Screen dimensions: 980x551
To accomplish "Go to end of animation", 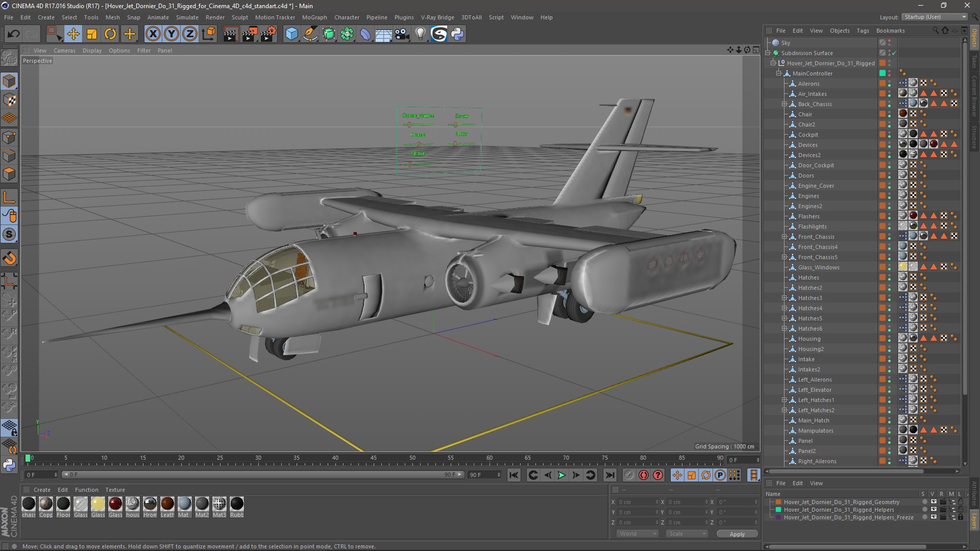I will point(610,475).
